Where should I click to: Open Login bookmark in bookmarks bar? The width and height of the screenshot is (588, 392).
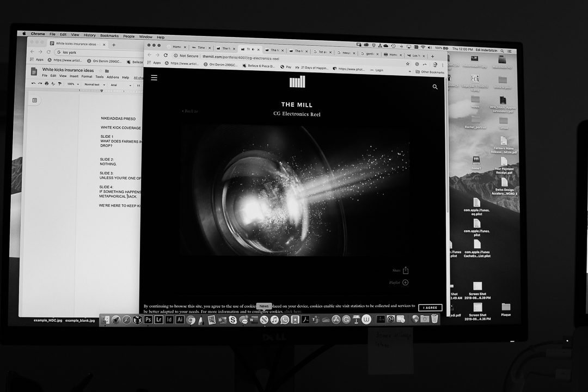[x=377, y=70]
